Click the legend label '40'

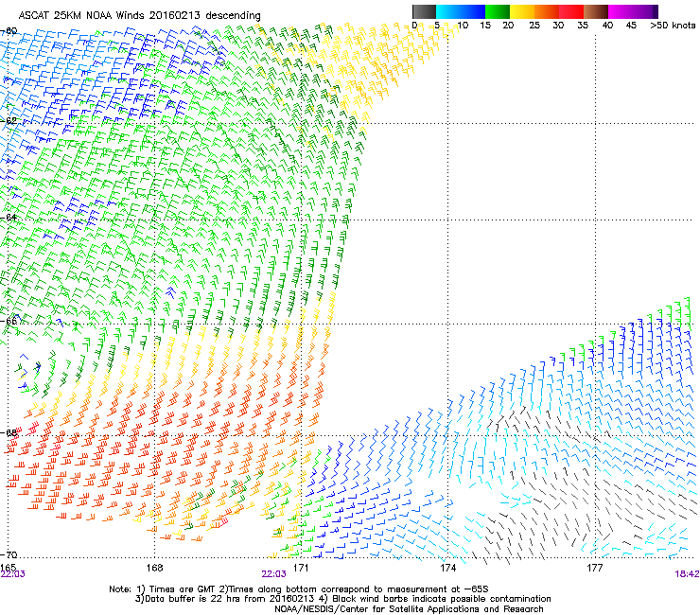coord(607,26)
